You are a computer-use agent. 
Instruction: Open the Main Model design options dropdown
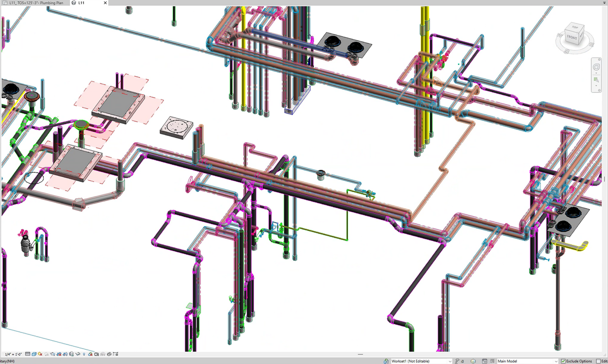coord(556,361)
